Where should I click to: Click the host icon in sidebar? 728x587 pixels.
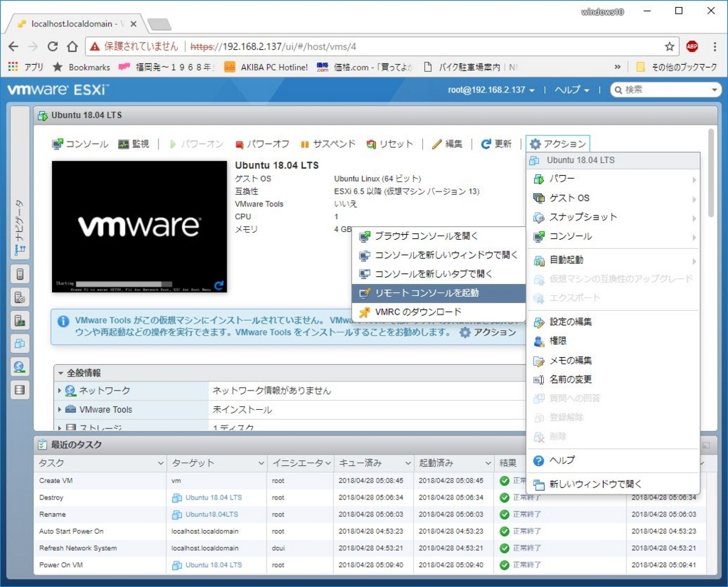pyautogui.click(x=20, y=274)
